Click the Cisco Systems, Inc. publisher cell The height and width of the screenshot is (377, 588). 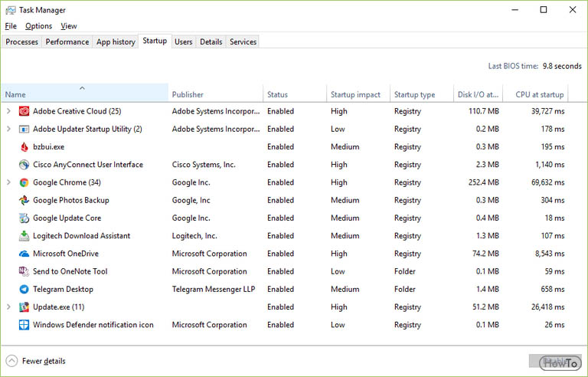tap(204, 165)
